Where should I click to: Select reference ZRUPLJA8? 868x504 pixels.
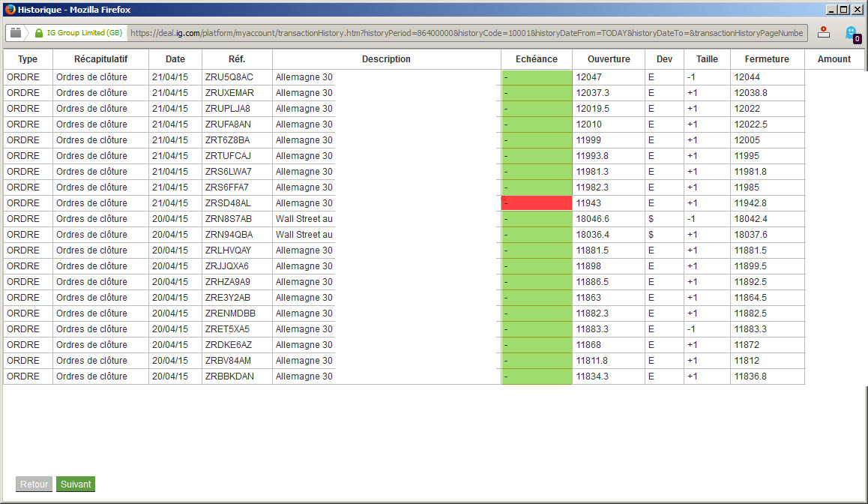(x=228, y=109)
